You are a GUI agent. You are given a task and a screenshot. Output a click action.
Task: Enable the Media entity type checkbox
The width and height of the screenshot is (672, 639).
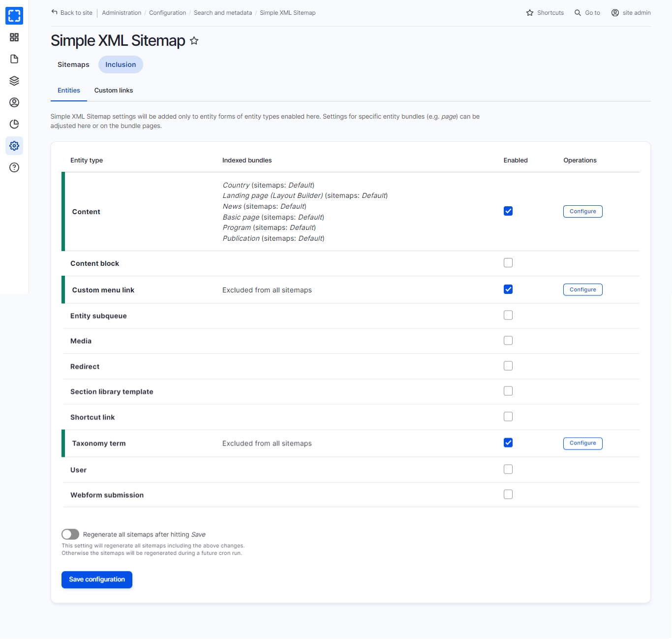pyautogui.click(x=508, y=341)
